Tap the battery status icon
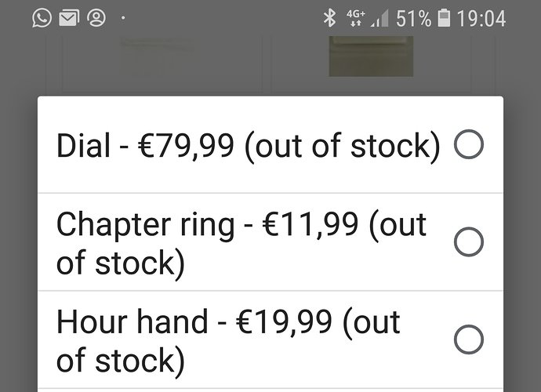The image size is (541, 392). tap(444, 18)
